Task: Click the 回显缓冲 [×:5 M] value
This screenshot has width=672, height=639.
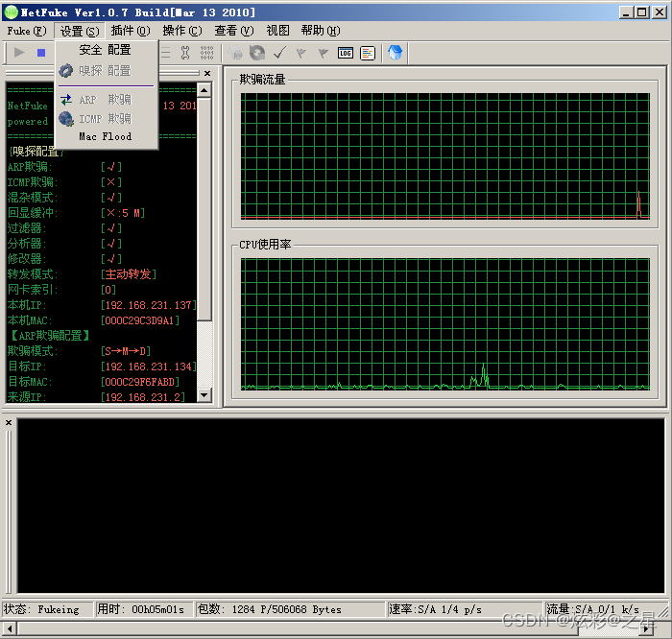Action: pyautogui.click(x=123, y=213)
